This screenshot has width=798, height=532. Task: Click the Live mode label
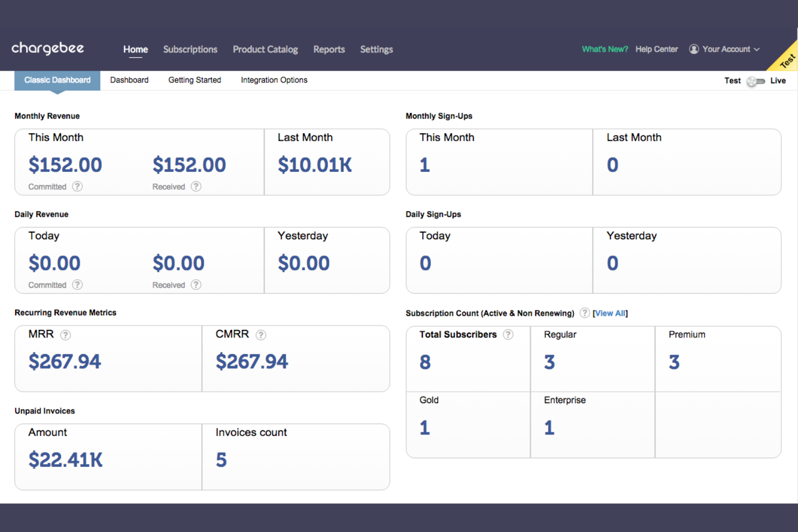tap(778, 80)
